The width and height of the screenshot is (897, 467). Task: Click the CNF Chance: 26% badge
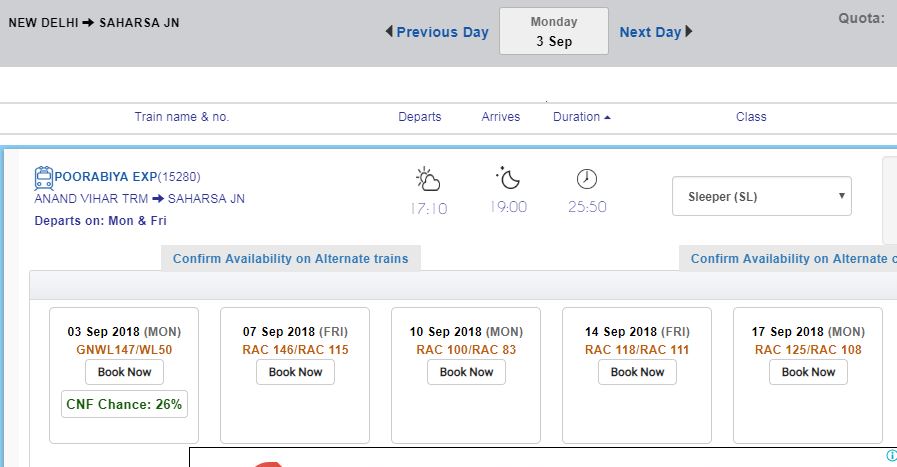tap(124, 404)
